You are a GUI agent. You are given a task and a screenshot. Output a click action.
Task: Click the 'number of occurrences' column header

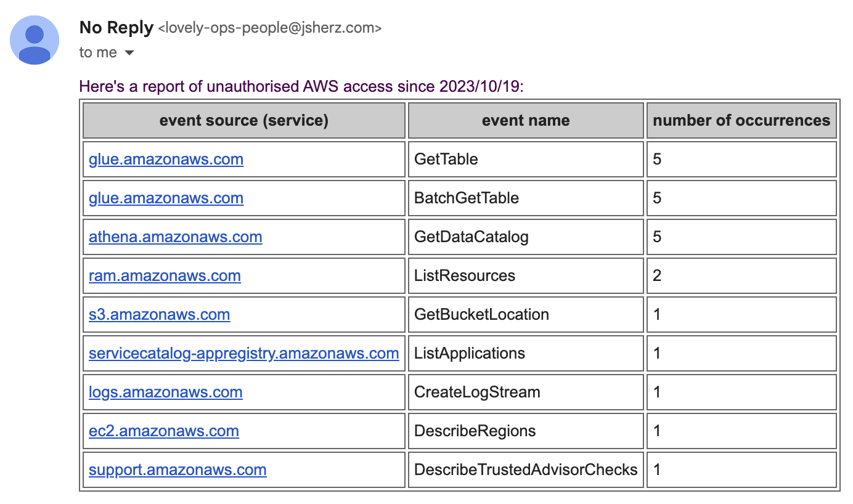(741, 121)
